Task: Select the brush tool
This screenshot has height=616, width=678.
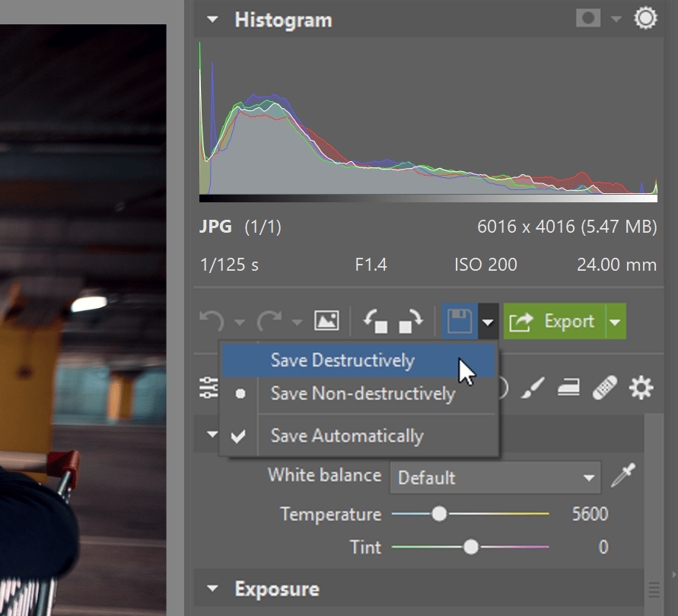Action: pyautogui.click(x=533, y=388)
